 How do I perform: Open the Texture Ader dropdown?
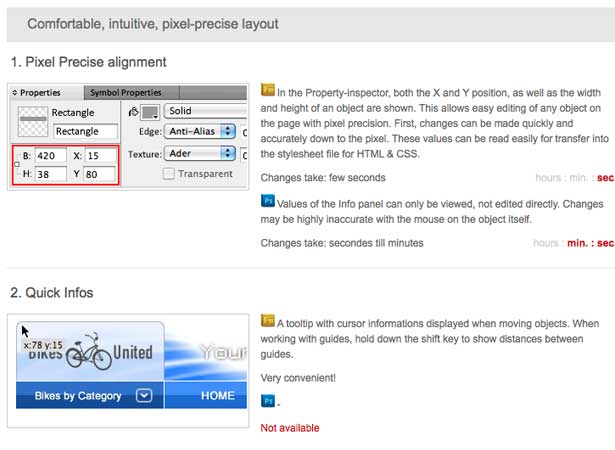(200, 153)
